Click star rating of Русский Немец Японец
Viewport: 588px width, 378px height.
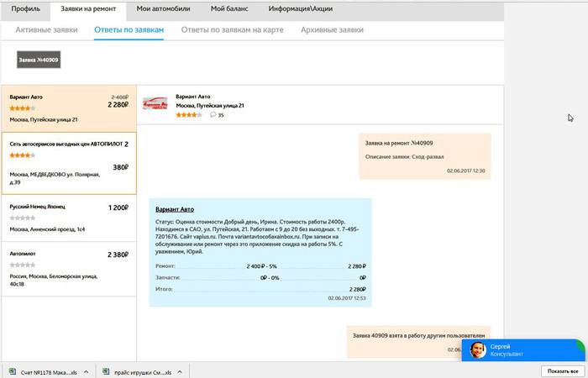pyautogui.click(x=22, y=217)
